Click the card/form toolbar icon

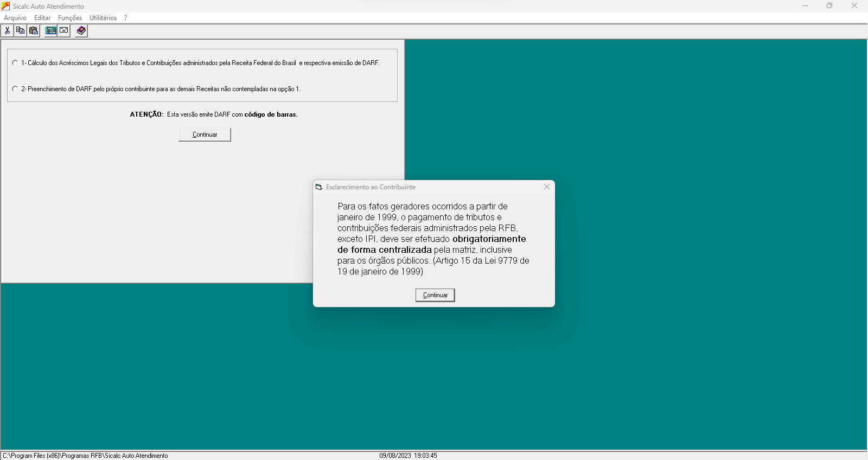[64, 30]
